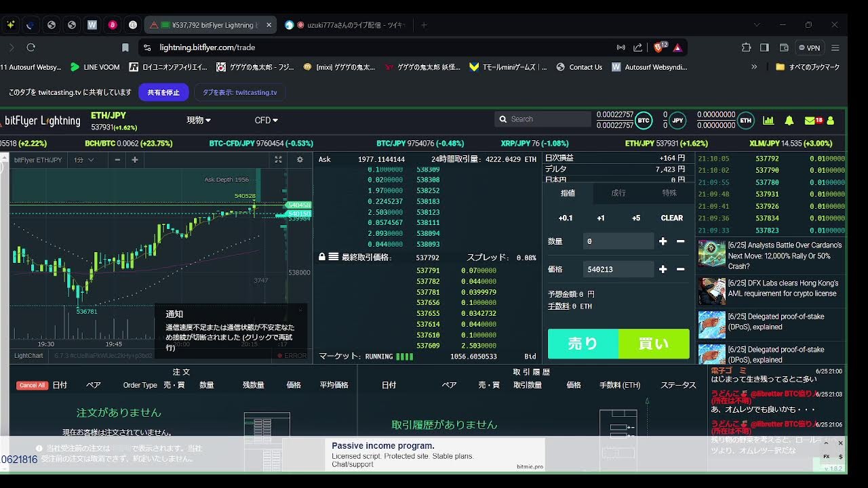Toggle order book grouping list icon

(334, 258)
